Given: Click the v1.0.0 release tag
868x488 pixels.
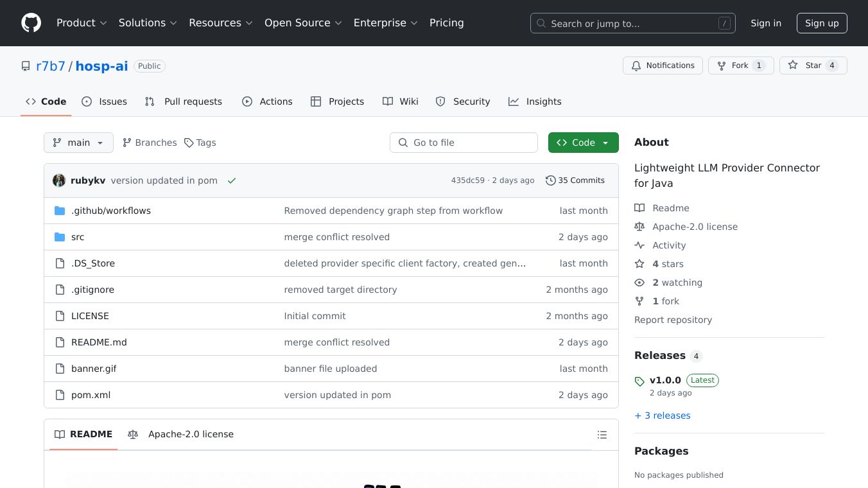Looking at the screenshot, I should coord(664,380).
